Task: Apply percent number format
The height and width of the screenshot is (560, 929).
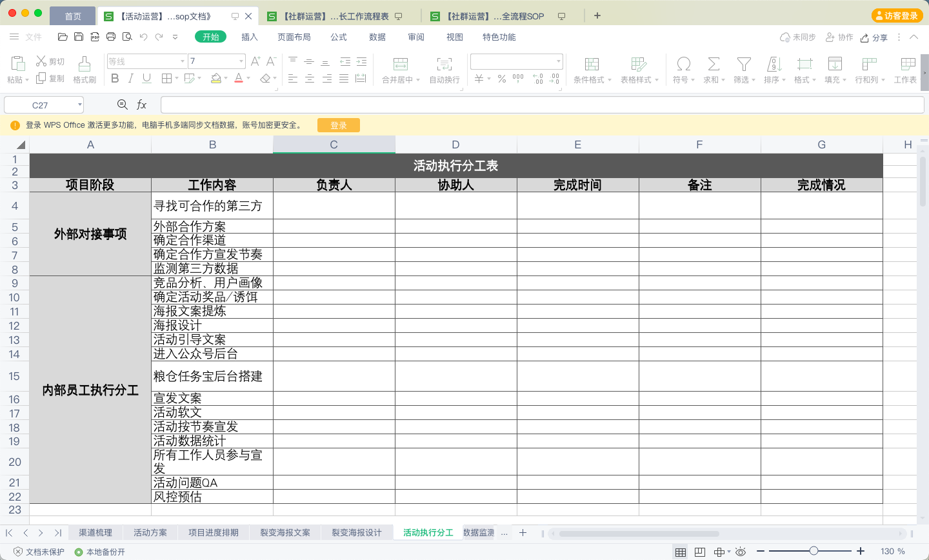Action: tap(502, 79)
